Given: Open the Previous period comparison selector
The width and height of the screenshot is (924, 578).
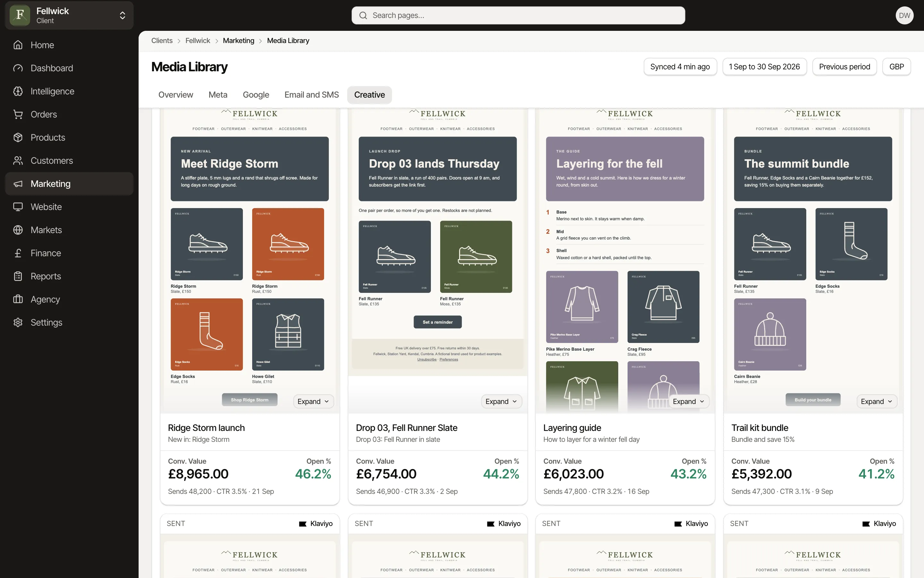Looking at the screenshot, I should tap(844, 67).
